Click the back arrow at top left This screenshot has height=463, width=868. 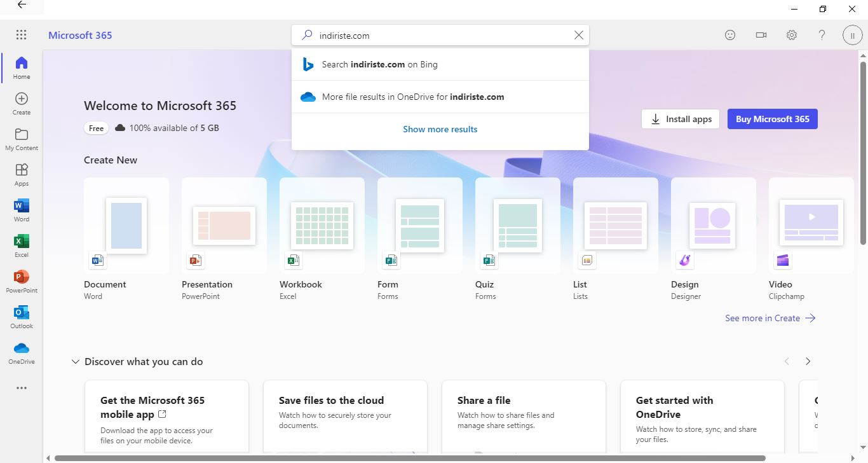coord(22,5)
